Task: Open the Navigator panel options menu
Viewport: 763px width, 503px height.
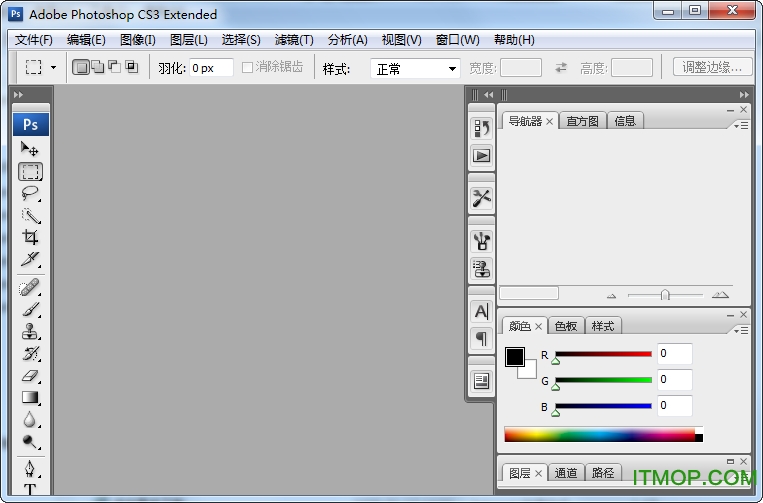Action: (x=741, y=126)
